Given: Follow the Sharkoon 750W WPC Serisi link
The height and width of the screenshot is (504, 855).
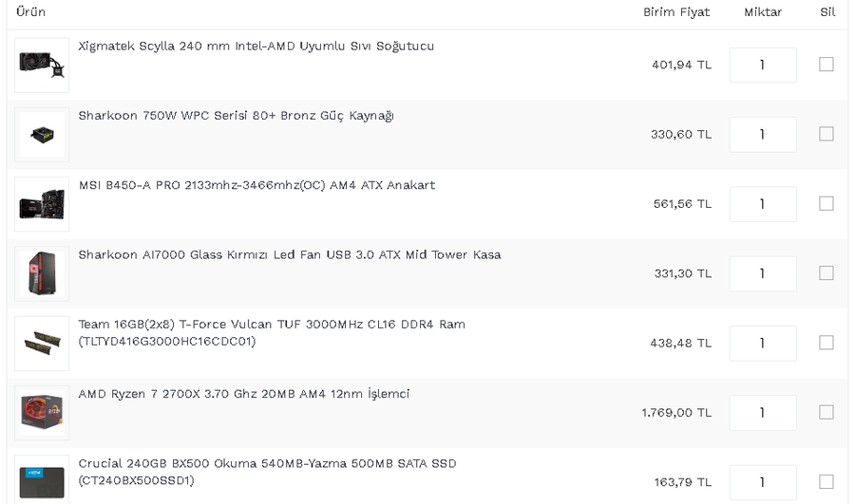Looking at the screenshot, I should pos(236,116).
